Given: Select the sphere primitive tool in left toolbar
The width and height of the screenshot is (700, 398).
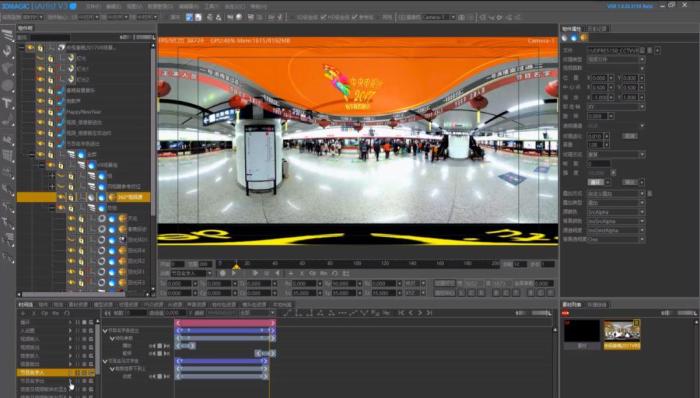Looking at the screenshot, I should click(8, 85).
